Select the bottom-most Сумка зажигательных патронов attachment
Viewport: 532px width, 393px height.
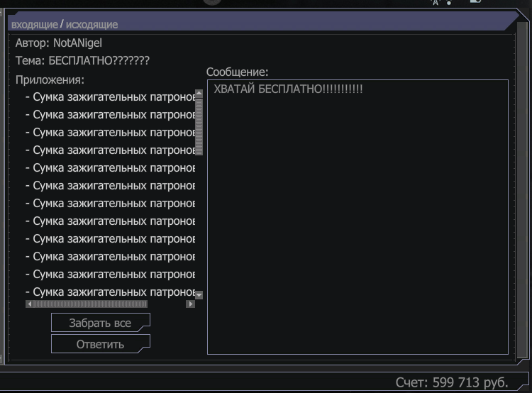click(110, 292)
